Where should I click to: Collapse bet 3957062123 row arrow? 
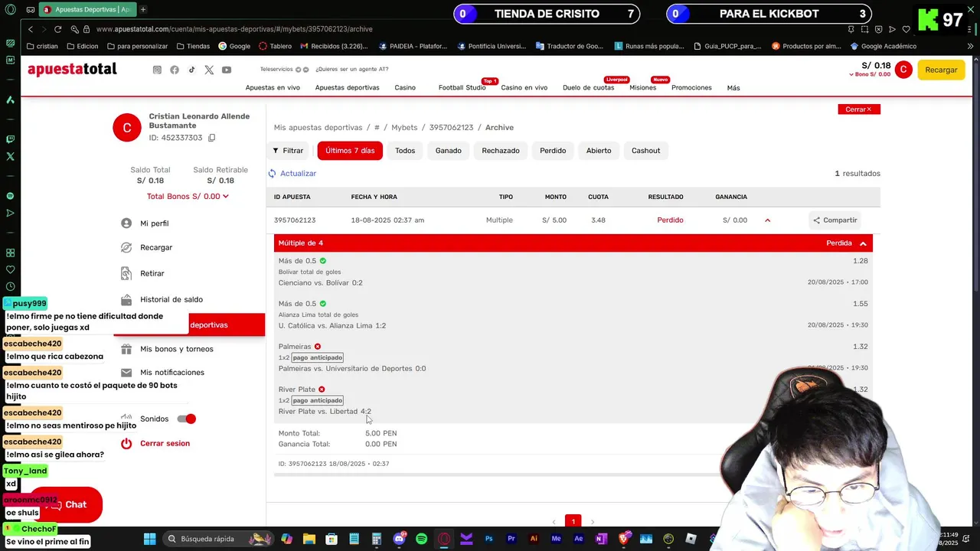coord(767,220)
